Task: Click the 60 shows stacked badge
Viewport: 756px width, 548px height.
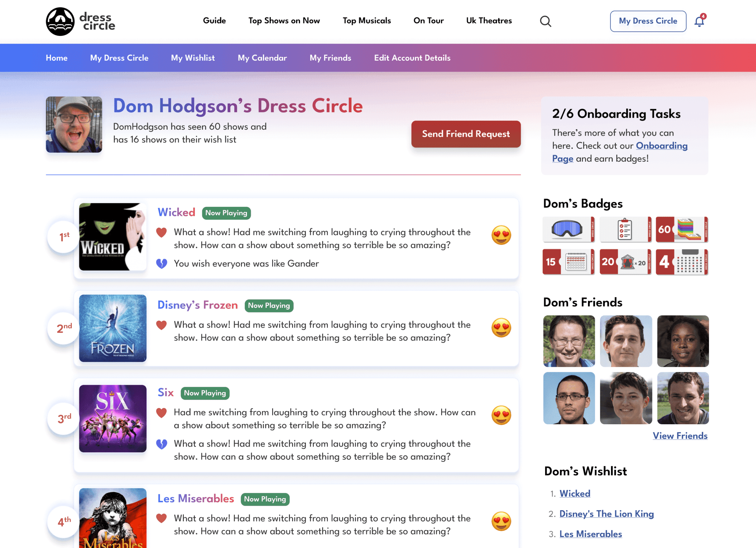Action: click(682, 229)
